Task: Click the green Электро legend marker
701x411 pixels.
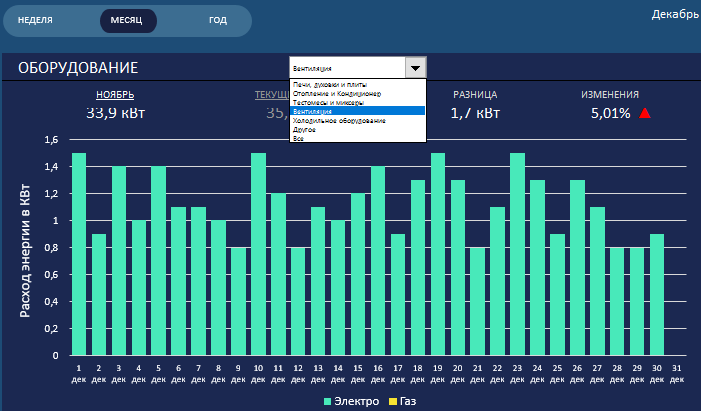Action: pos(327,401)
